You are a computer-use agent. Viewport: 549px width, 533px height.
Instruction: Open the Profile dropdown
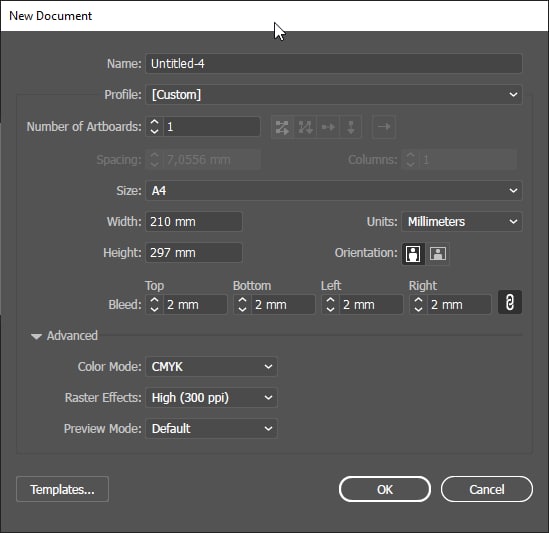pyautogui.click(x=334, y=95)
